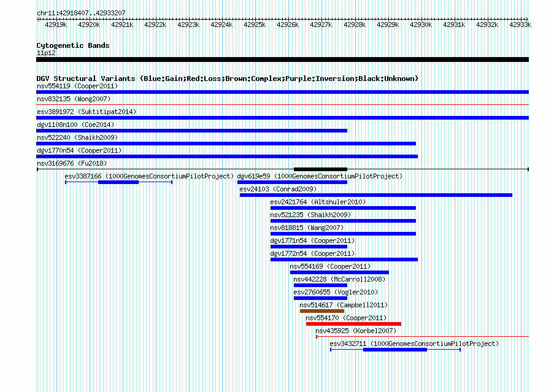Click the esv2760655 (Vogler2010) label

[x=336, y=292]
